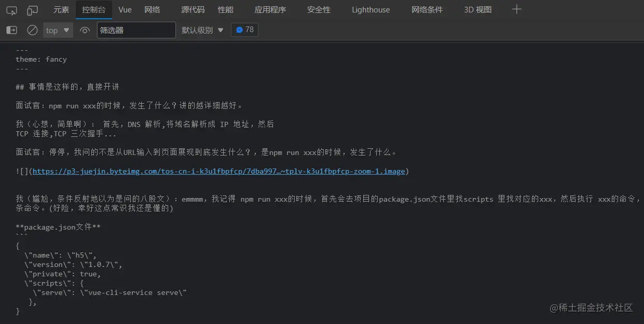The height and width of the screenshot is (324, 644).
Task: Select the 控制台 tab
Action: tap(94, 10)
